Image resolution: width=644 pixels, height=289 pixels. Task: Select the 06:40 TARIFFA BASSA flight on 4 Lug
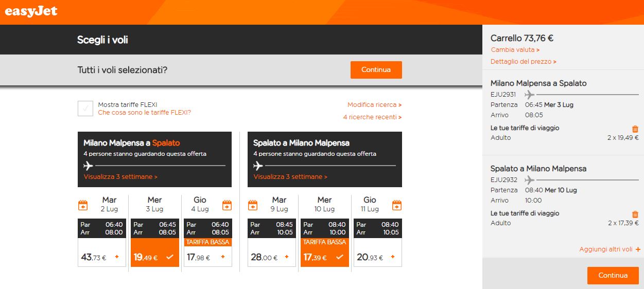208,243
